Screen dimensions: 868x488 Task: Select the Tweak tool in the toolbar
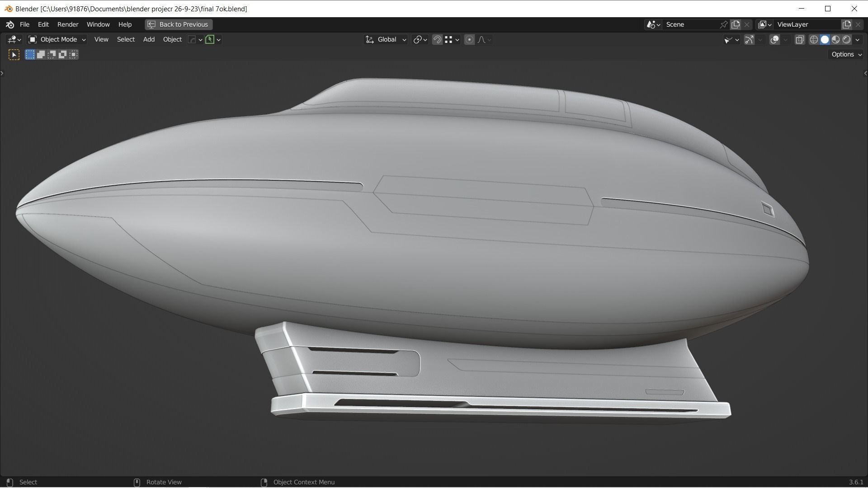pyautogui.click(x=14, y=54)
